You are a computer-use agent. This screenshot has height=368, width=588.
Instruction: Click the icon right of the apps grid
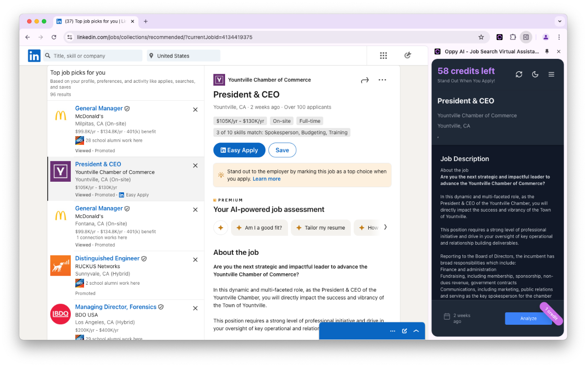(407, 56)
